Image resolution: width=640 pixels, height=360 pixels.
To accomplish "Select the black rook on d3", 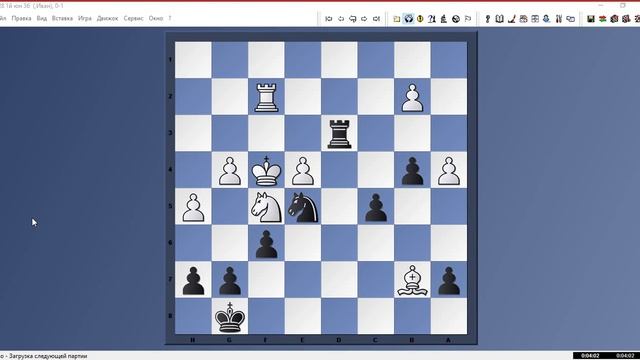I will point(339,134).
